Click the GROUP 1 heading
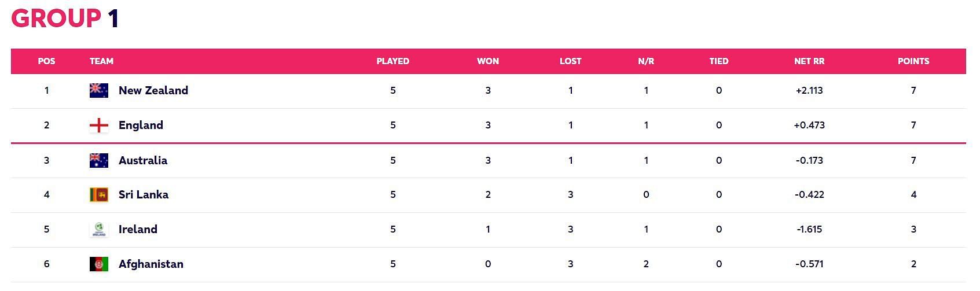 (x=65, y=18)
